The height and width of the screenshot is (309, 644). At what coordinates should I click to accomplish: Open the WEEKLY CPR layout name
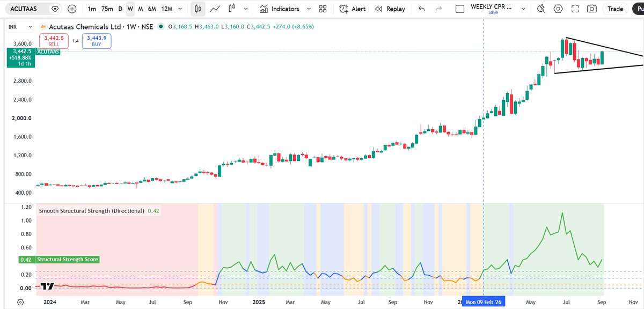pyautogui.click(x=491, y=6)
